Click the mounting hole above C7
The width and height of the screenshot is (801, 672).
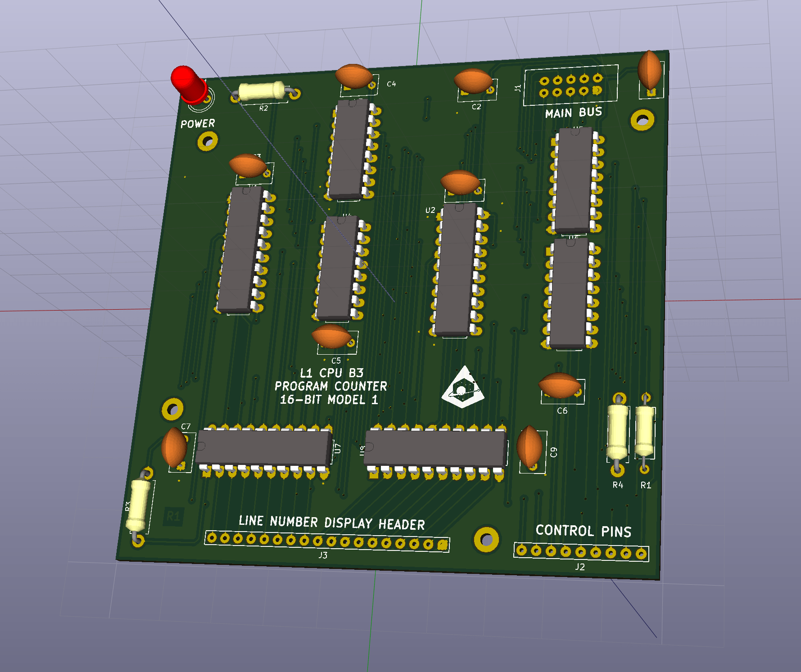172,409
